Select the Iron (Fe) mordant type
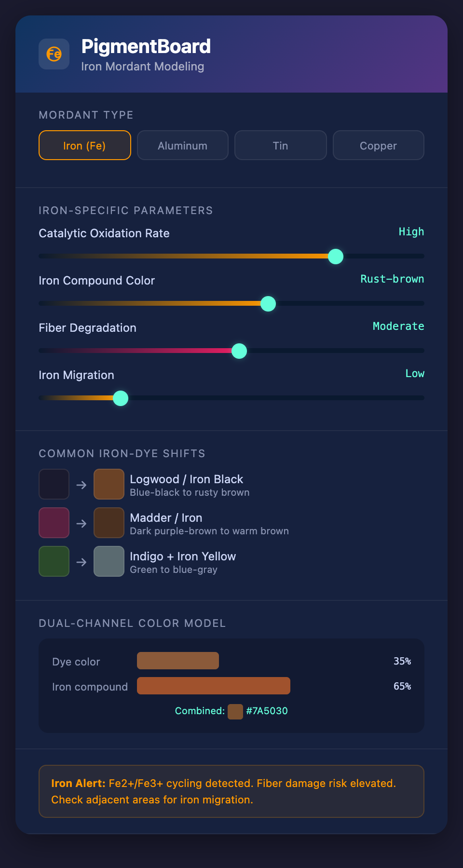 click(x=85, y=145)
